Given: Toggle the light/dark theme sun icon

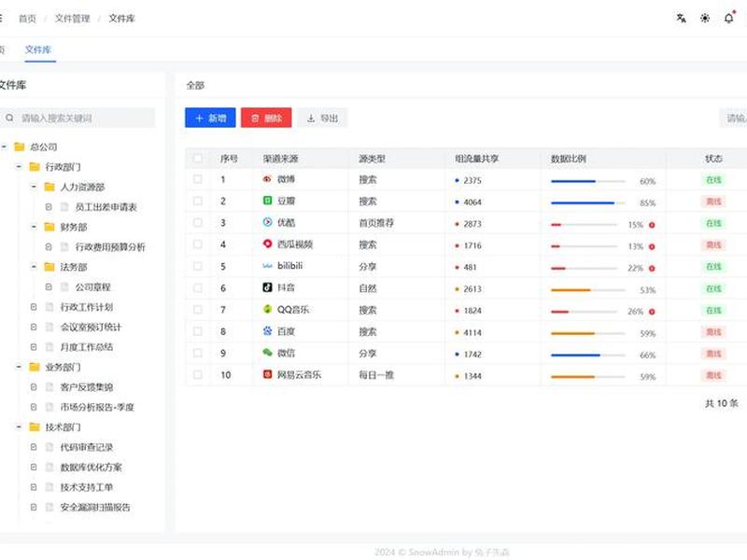Looking at the screenshot, I should click(x=705, y=18).
